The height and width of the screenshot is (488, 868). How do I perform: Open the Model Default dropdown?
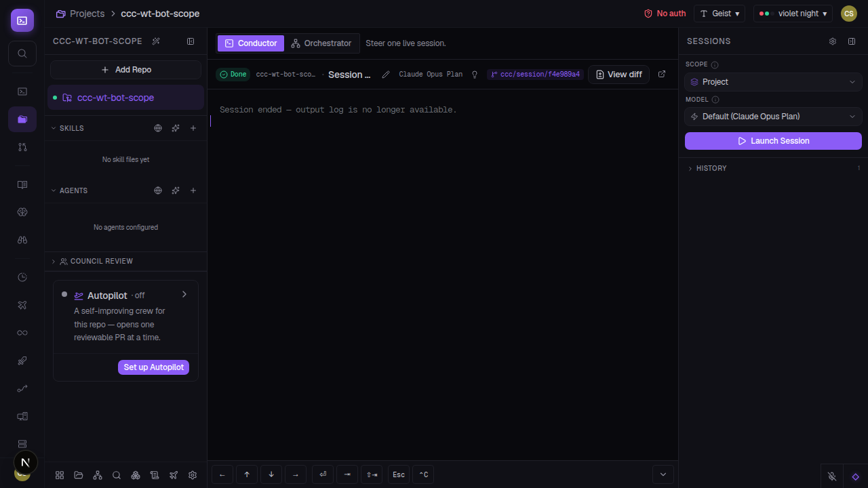773,117
